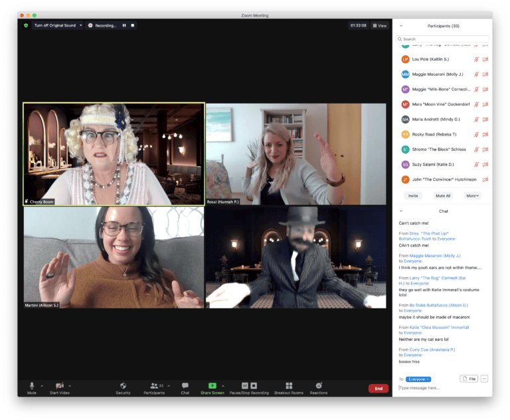
Task: Click Shlomo Schloss's muted microphone icon
Action: pyautogui.click(x=476, y=149)
